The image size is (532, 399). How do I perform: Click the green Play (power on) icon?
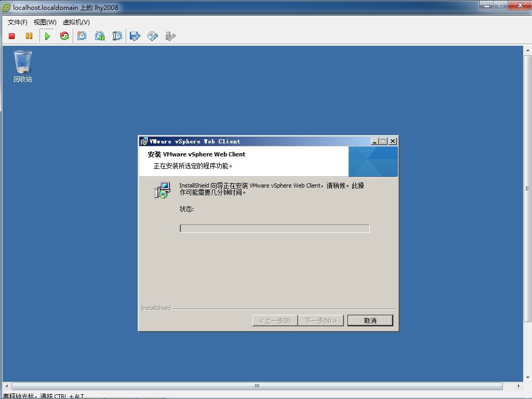(x=47, y=36)
